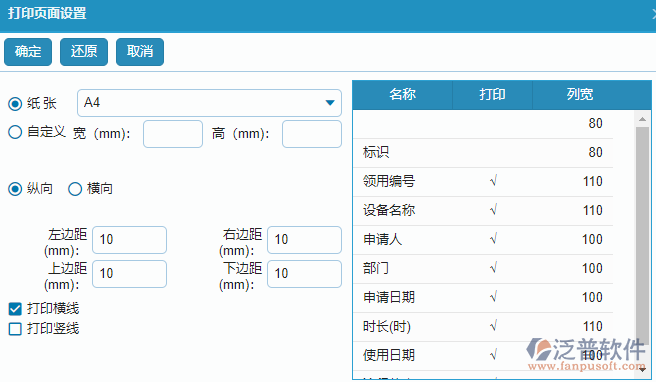Toggle print checkmark for 时长(时) row

[493, 326]
